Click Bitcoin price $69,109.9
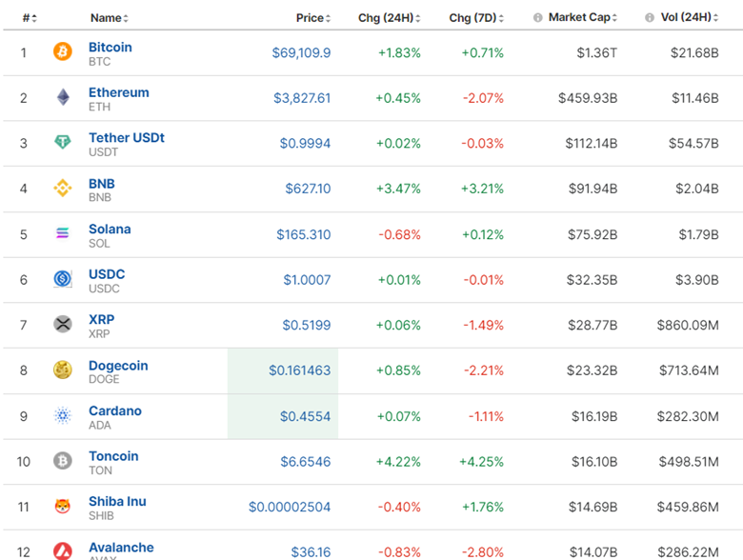 pyautogui.click(x=301, y=52)
